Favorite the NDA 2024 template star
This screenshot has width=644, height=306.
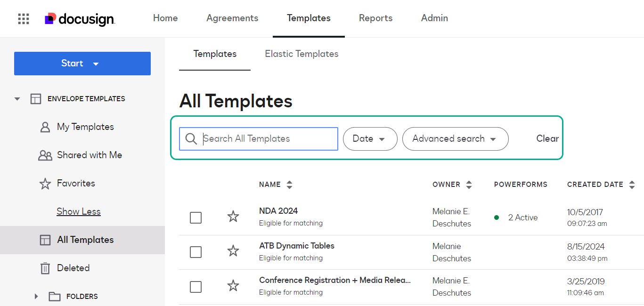tap(233, 217)
